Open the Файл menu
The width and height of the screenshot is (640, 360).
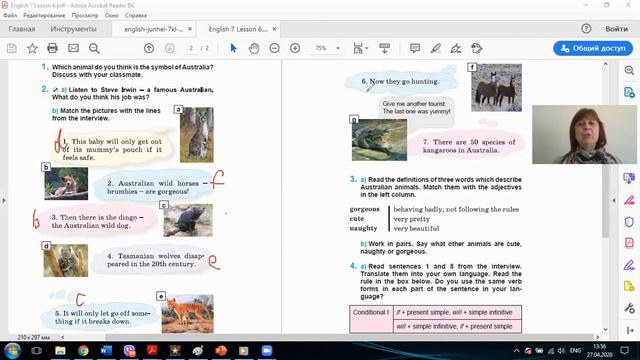pos(10,15)
